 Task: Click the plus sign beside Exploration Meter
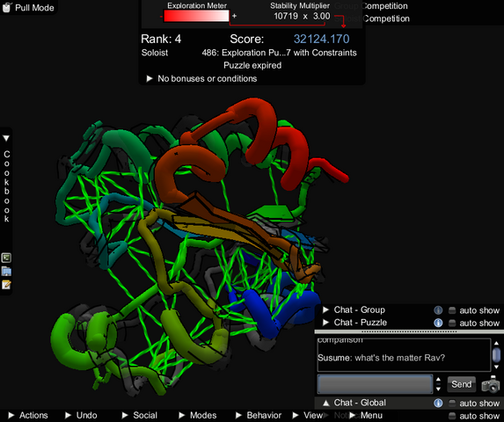pyautogui.click(x=234, y=16)
